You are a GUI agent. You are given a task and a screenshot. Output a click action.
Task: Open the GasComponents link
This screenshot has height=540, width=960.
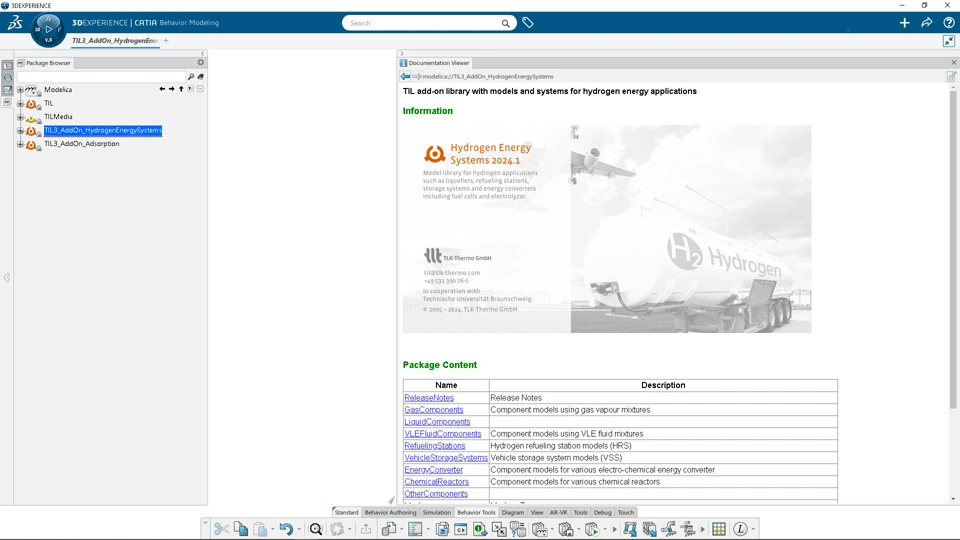pyautogui.click(x=433, y=410)
